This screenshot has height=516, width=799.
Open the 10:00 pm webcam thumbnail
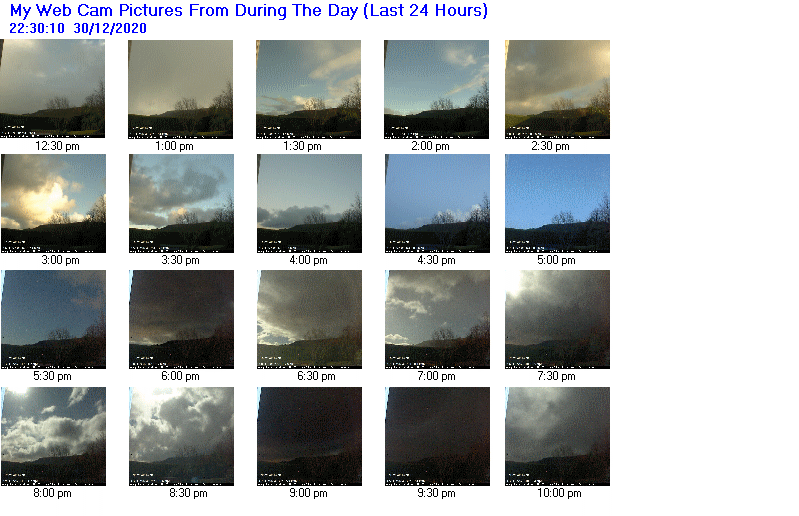[557, 436]
